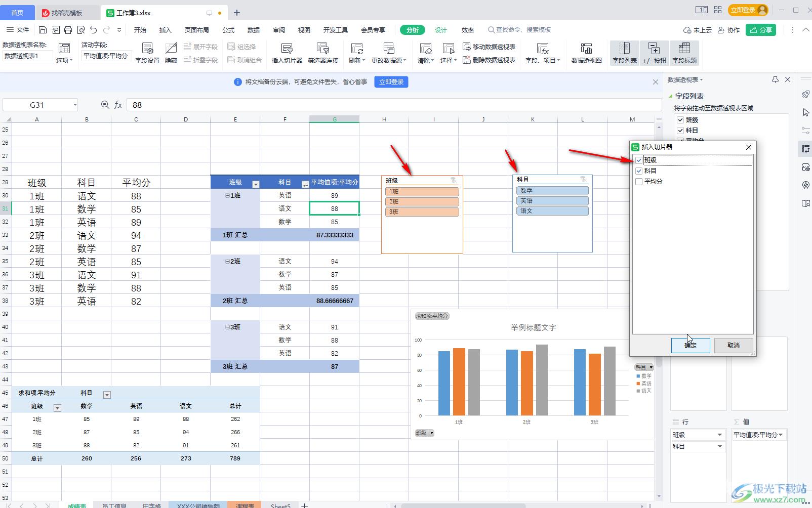Uncheck 班级 in Insert Slicer dialog
812x508 pixels.
pyautogui.click(x=639, y=160)
